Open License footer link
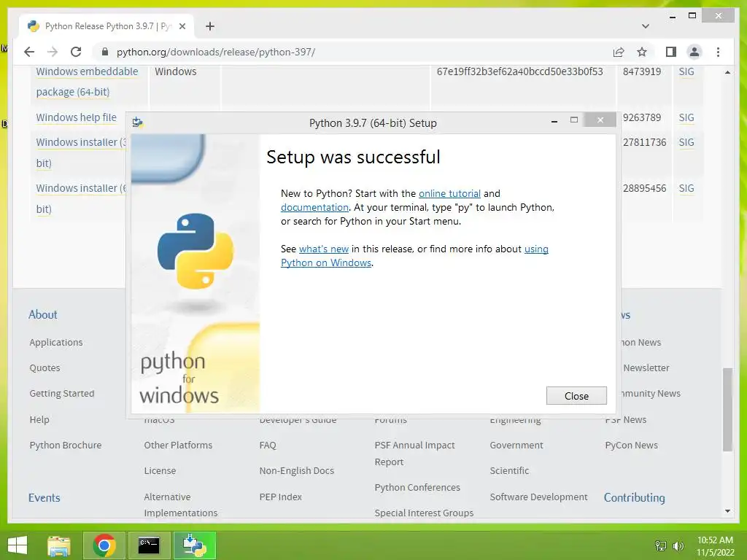 point(160,470)
